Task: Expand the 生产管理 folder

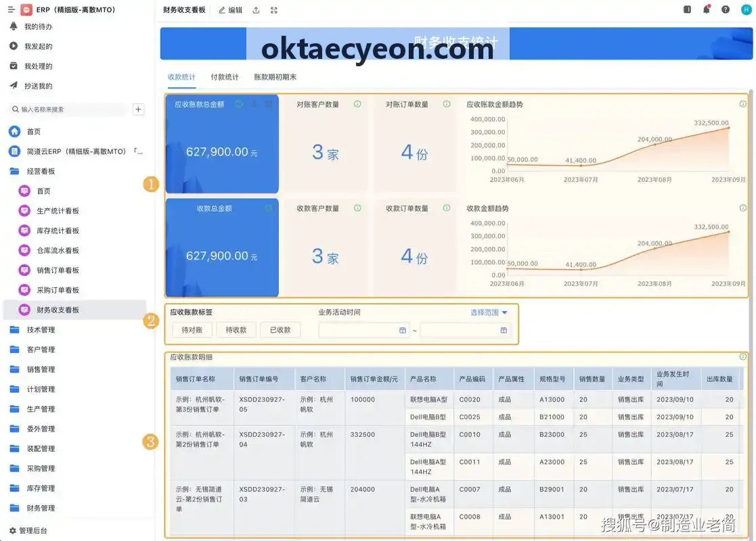Action: [x=41, y=408]
